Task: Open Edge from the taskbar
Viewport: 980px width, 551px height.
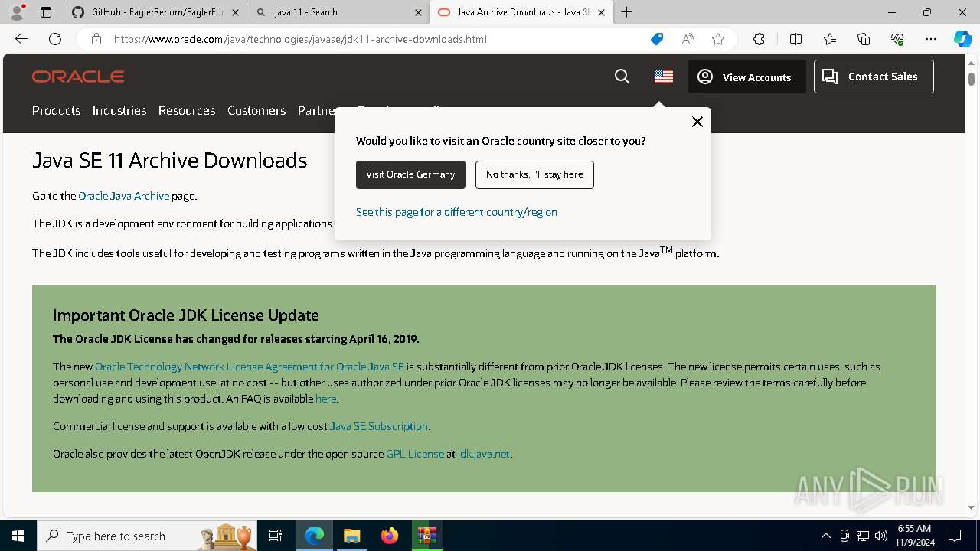Action: (x=315, y=536)
